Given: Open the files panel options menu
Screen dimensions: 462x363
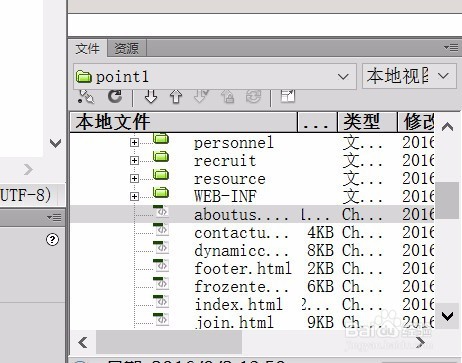Looking at the screenshot, I should 451,48.
